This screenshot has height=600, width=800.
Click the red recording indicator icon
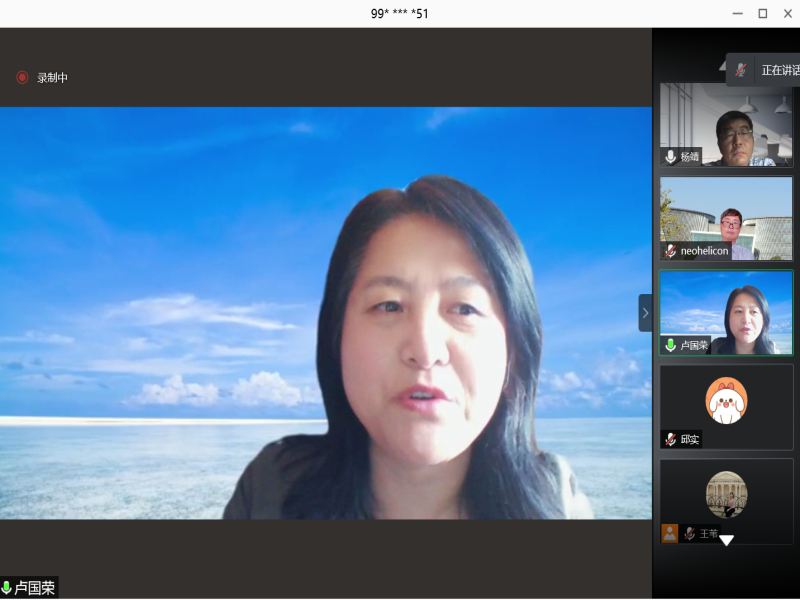click(x=22, y=77)
